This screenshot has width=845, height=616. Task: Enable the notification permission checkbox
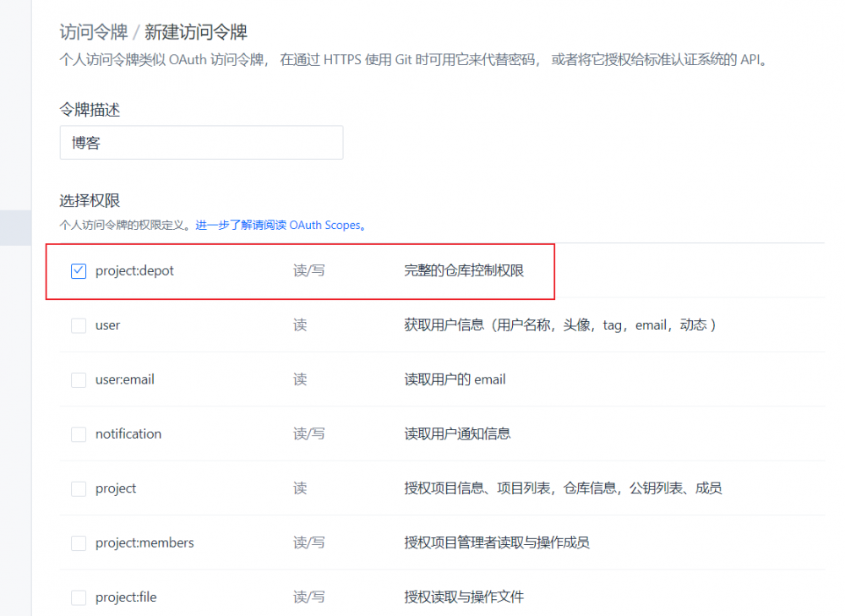click(x=79, y=434)
